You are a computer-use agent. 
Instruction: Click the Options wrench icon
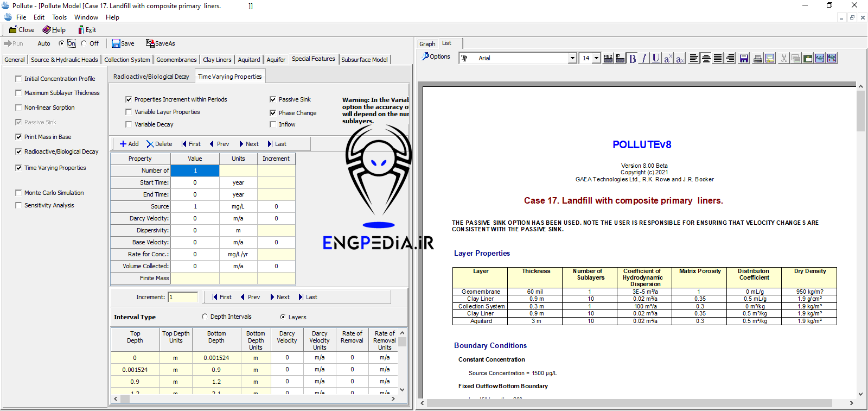tap(426, 56)
